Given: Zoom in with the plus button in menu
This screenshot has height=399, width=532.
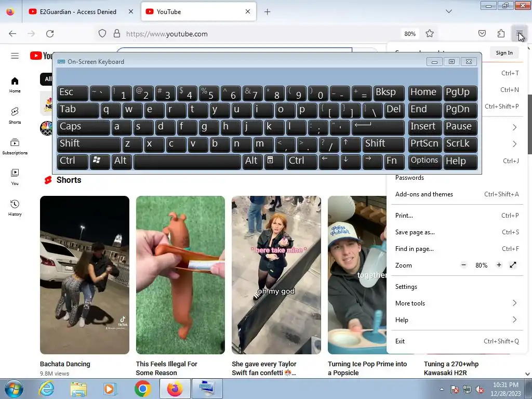Looking at the screenshot, I should point(499,265).
